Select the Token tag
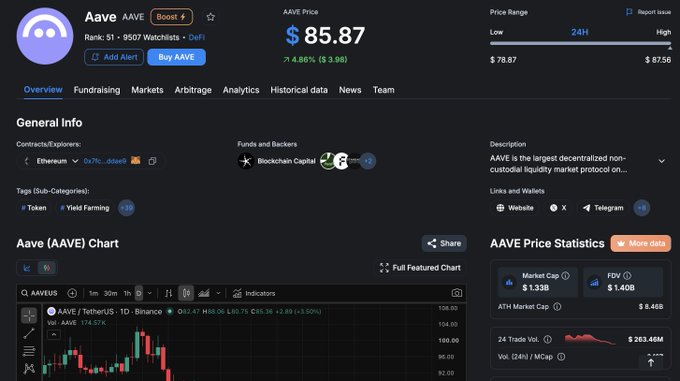 point(34,208)
